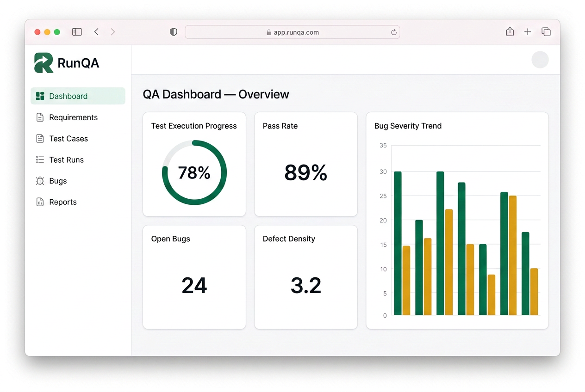This screenshot has width=585, height=392.
Task: Click the Defect Density card title
Action: [289, 239]
